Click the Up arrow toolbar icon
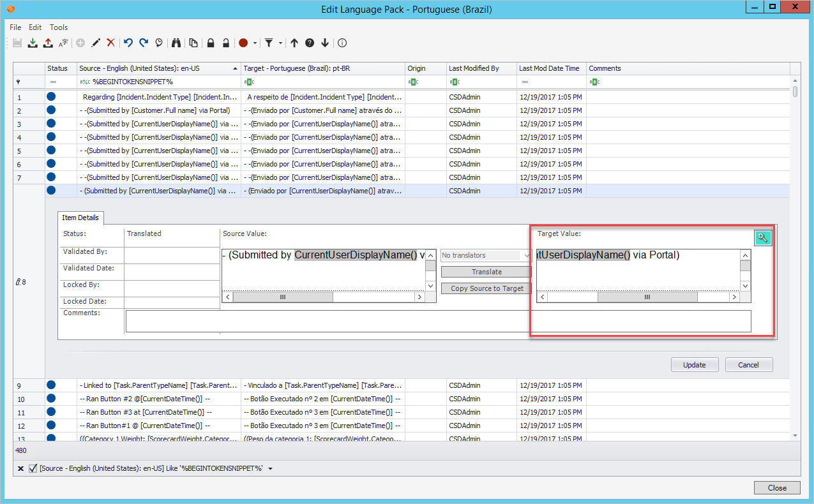The image size is (814, 504). [294, 43]
